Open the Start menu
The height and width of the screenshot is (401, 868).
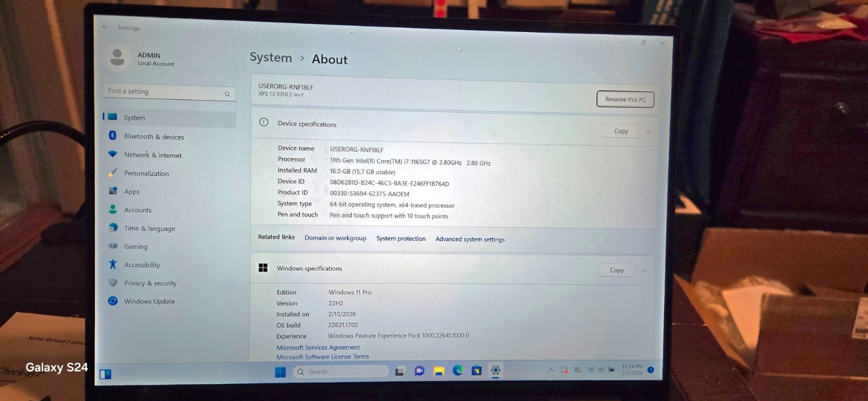click(x=280, y=372)
